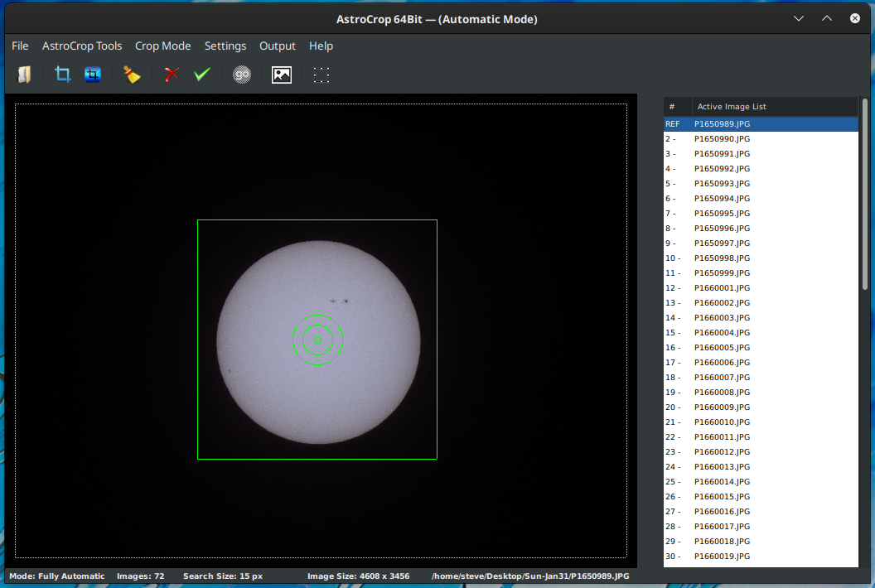Click the red X reject icon

(172, 75)
